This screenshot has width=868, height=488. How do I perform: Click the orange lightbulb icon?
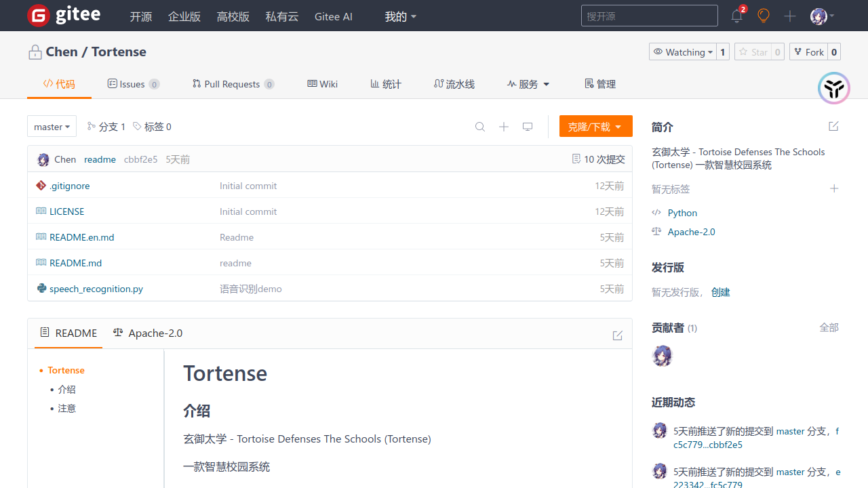tap(764, 16)
